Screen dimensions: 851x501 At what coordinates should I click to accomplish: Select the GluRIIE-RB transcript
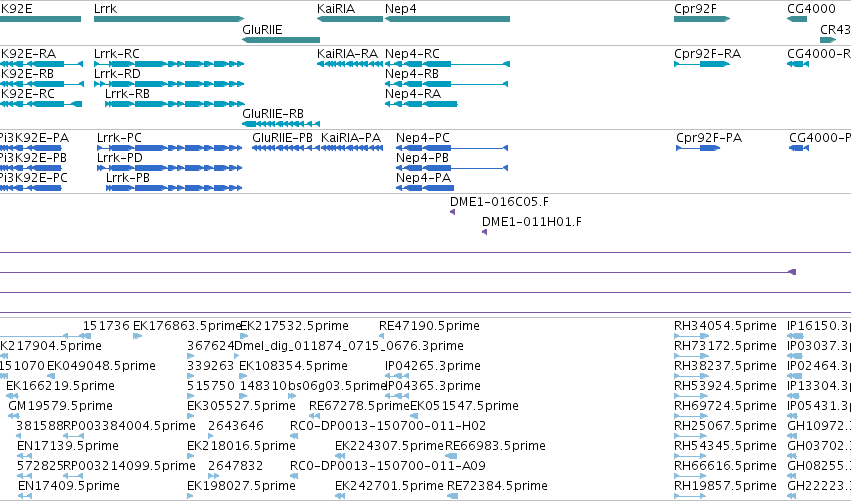[x=281, y=124]
